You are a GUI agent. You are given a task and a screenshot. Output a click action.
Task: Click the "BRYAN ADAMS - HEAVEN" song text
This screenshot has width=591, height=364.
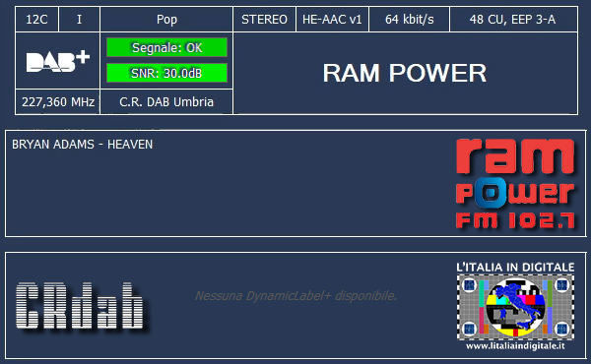coord(82,145)
